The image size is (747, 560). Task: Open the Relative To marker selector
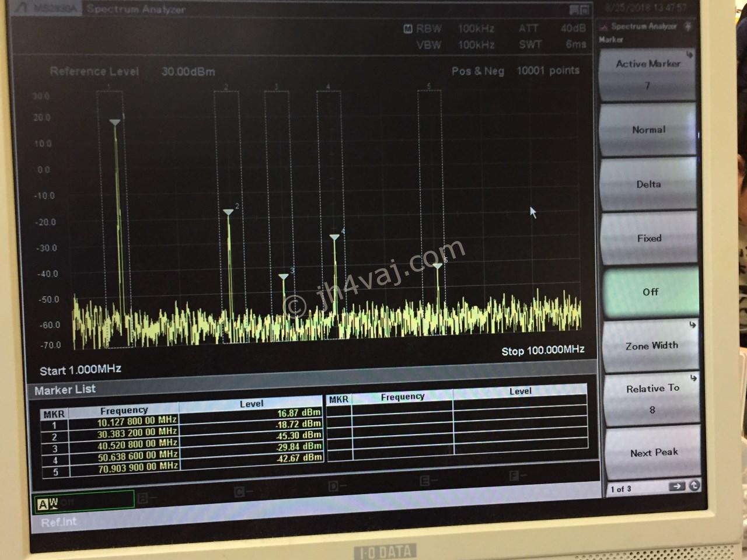[652, 398]
